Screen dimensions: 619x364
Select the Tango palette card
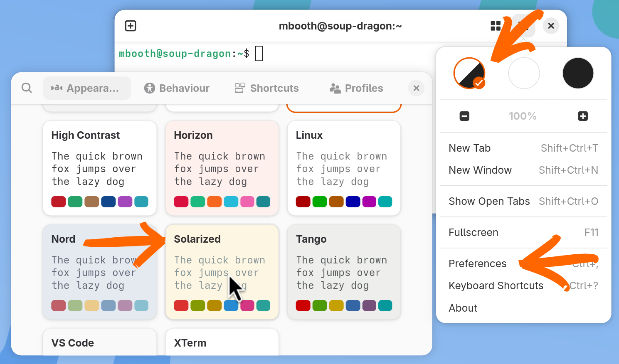[x=344, y=272]
